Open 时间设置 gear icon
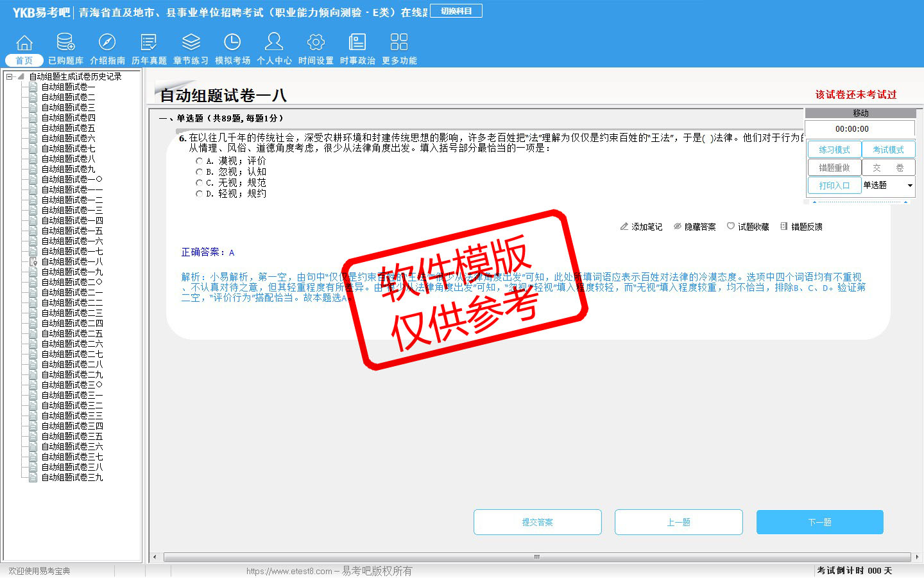 click(x=316, y=43)
